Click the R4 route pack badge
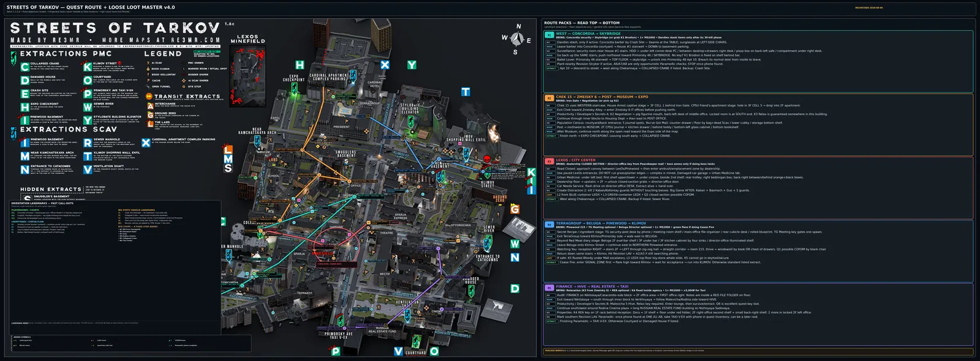980x361 pixels. (x=549, y=225)
